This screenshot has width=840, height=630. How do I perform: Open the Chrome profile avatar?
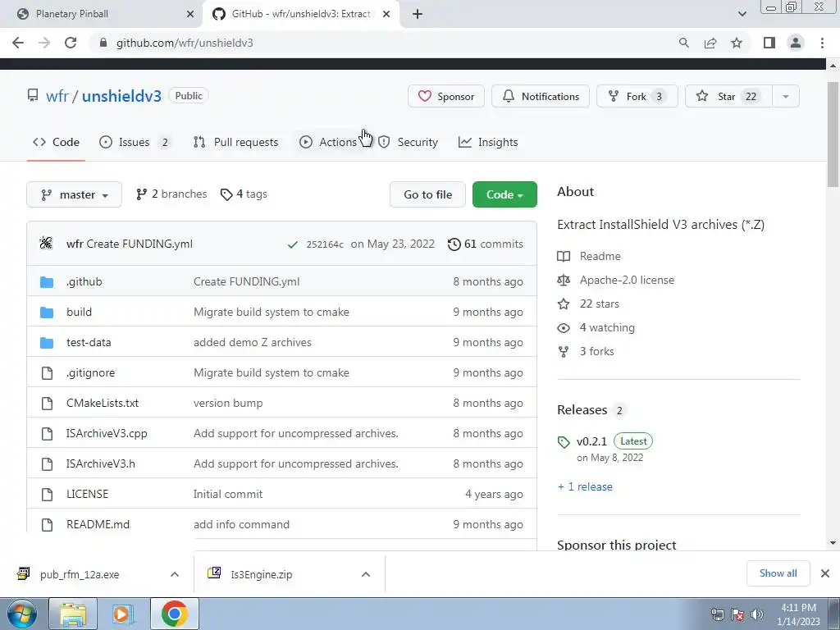(796, 43)
